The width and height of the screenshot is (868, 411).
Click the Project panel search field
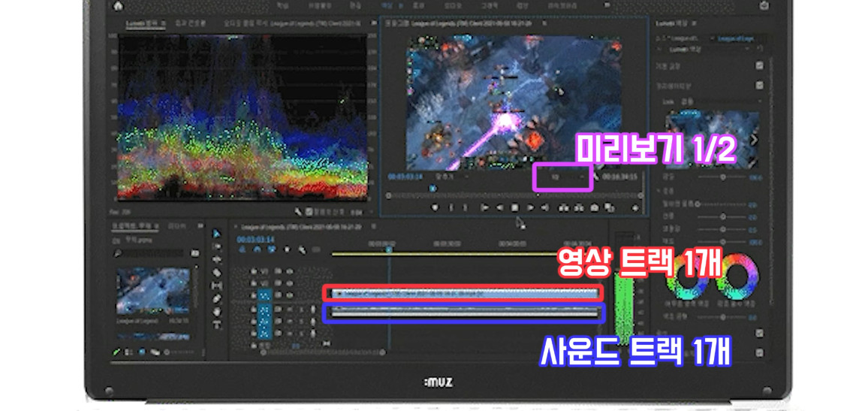click(x=149, y=252)
